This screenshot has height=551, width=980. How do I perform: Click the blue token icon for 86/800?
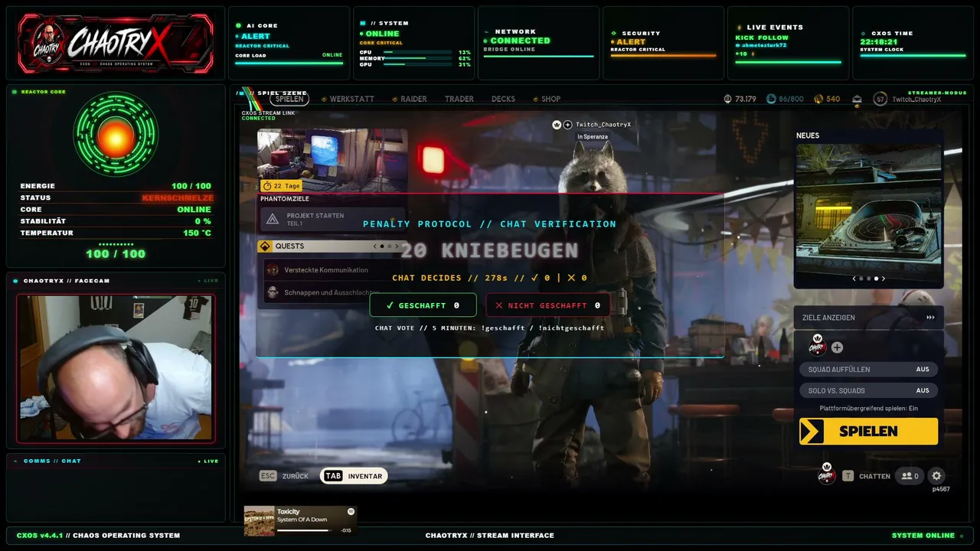pyautogui.click(x=771, y=99)
